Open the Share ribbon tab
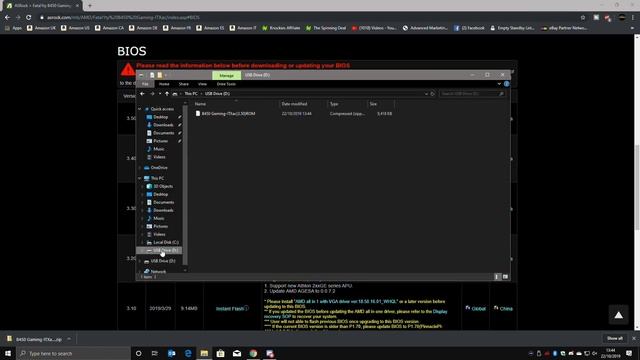 [184, 84]
